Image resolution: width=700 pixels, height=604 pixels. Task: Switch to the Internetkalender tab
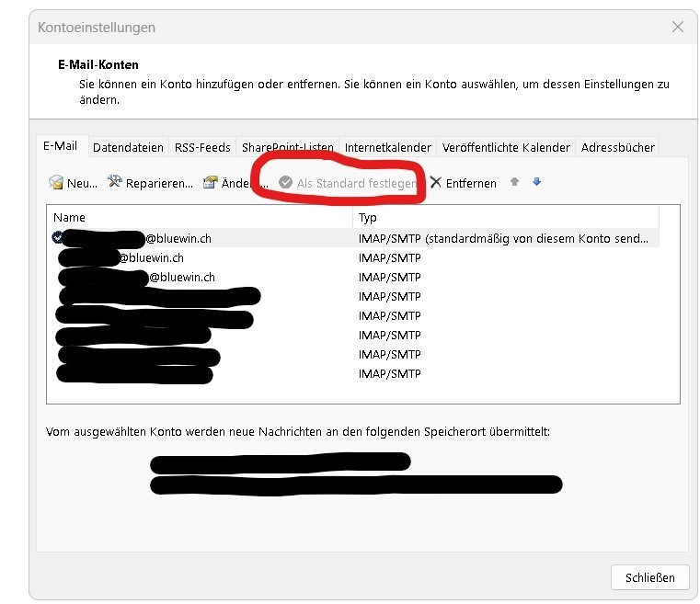point(387,147)
